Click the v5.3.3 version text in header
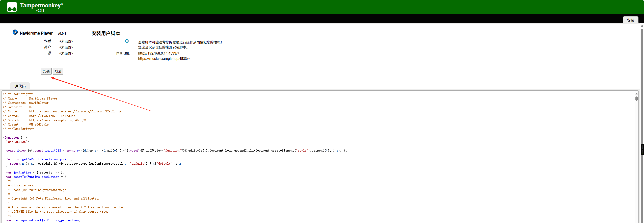Screen dimensions: 644x223 40,11
